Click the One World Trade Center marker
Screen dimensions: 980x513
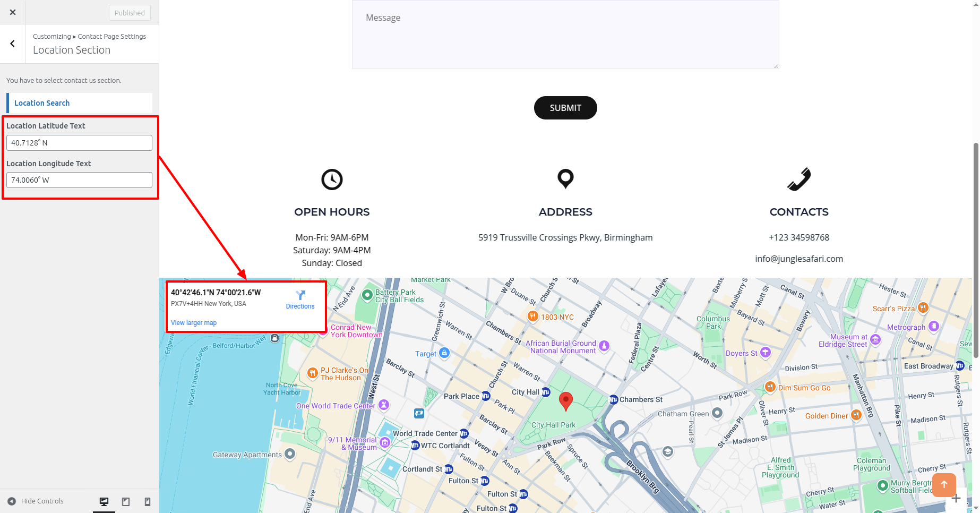pos(384,405)
